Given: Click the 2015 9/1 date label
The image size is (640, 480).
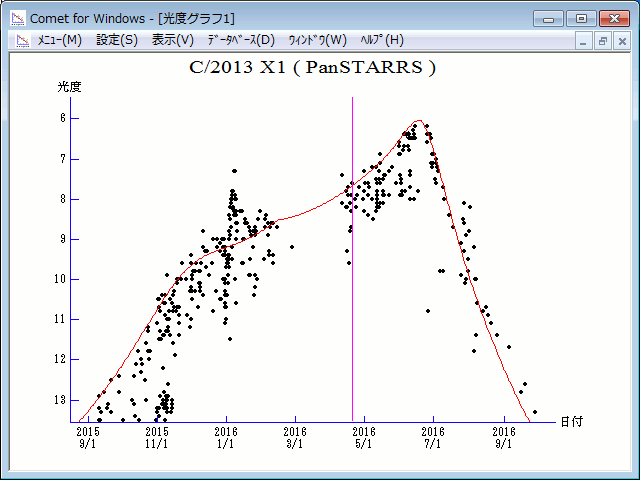Looking at the screenshot, I should (88, 438).
